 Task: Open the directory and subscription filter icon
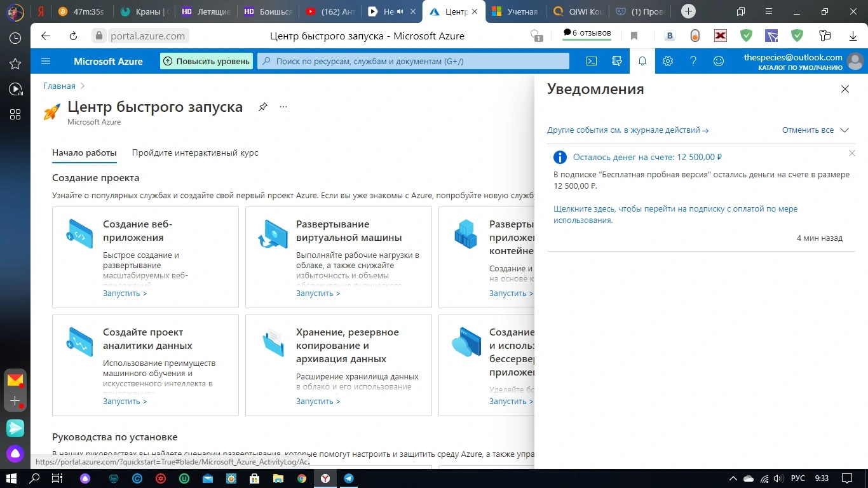pyautogui.click(x=616, y=61)
